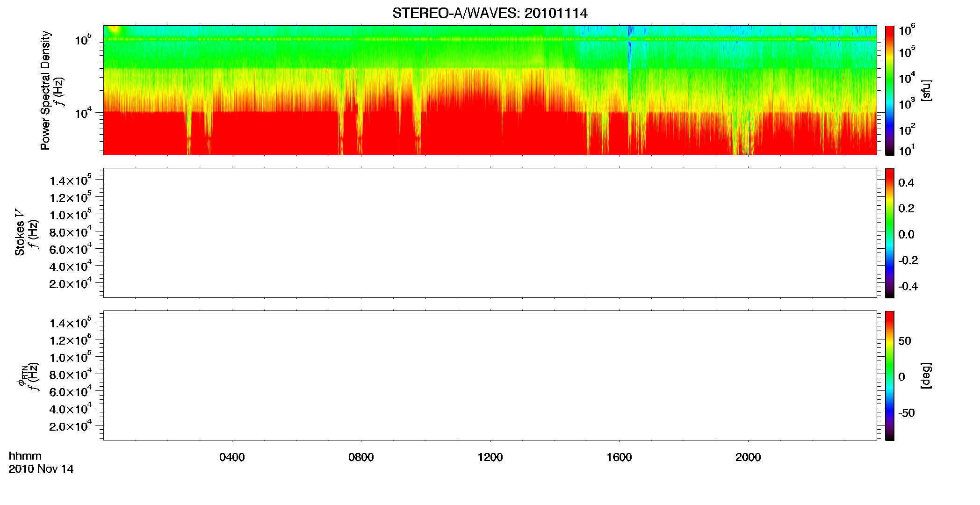This screenshot has height=505, width=980.
Task: Click the 0400 time tick label
Action: [x=232, y=457]
